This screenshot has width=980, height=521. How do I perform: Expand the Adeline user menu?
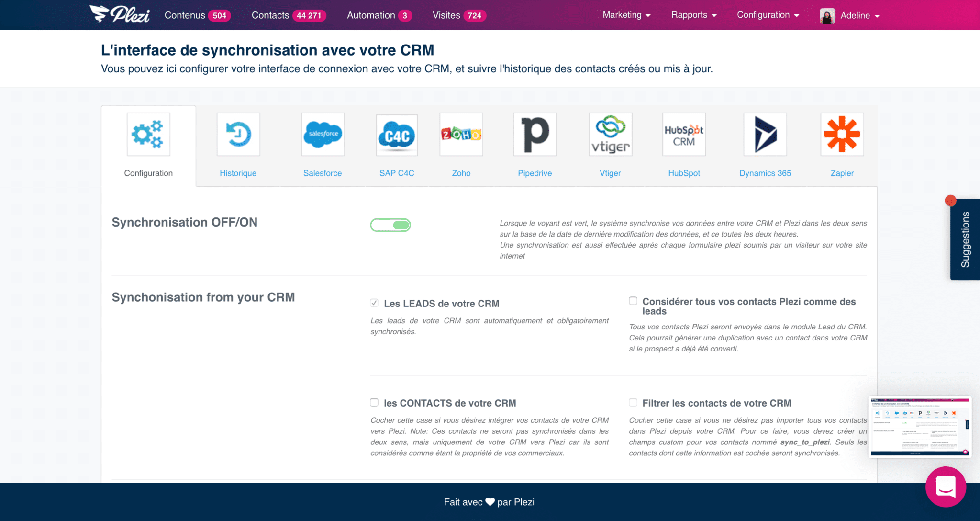(x=860, y=15)
